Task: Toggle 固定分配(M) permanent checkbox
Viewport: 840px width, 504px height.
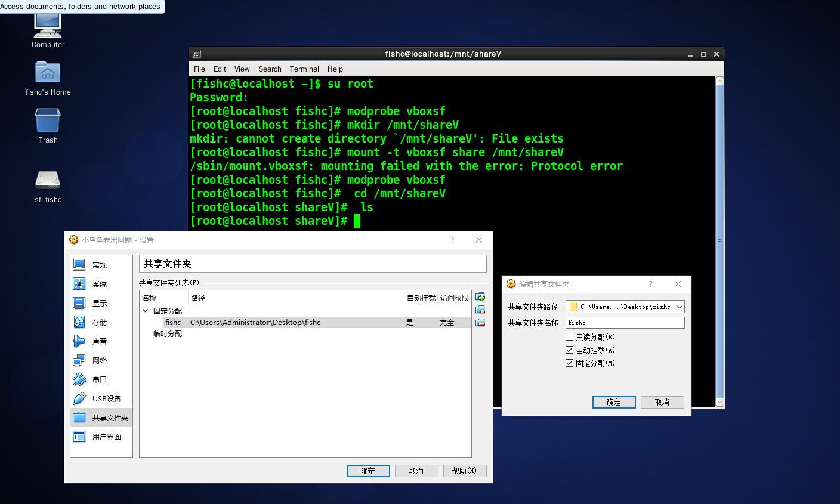Action: (x=569, y=363)
